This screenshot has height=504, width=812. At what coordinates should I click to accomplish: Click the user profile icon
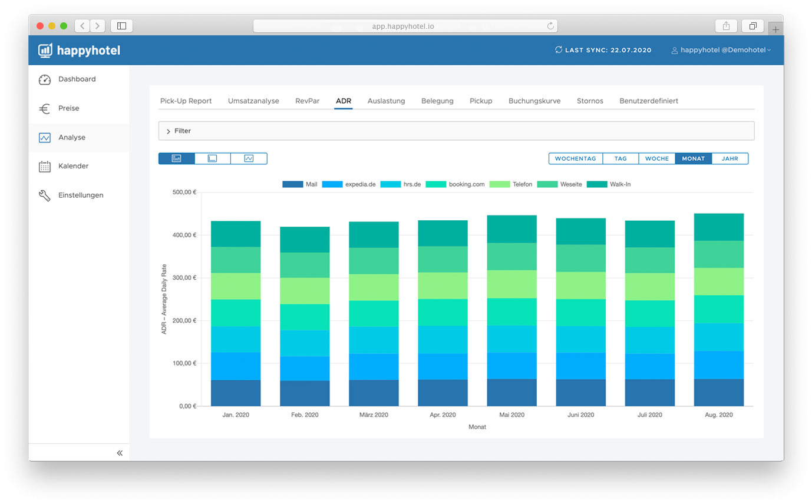[675, 51]
